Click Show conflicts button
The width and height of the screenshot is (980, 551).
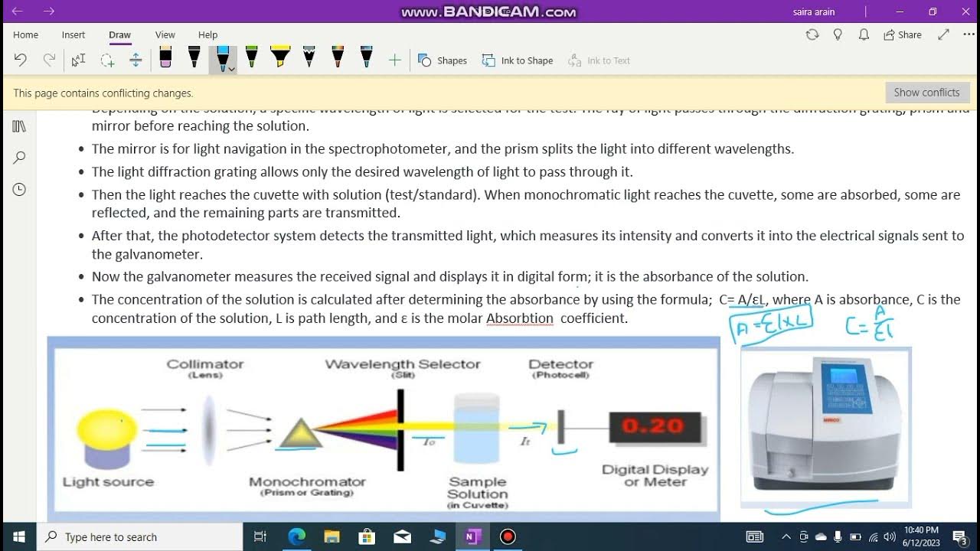click(x=926, y=93)
